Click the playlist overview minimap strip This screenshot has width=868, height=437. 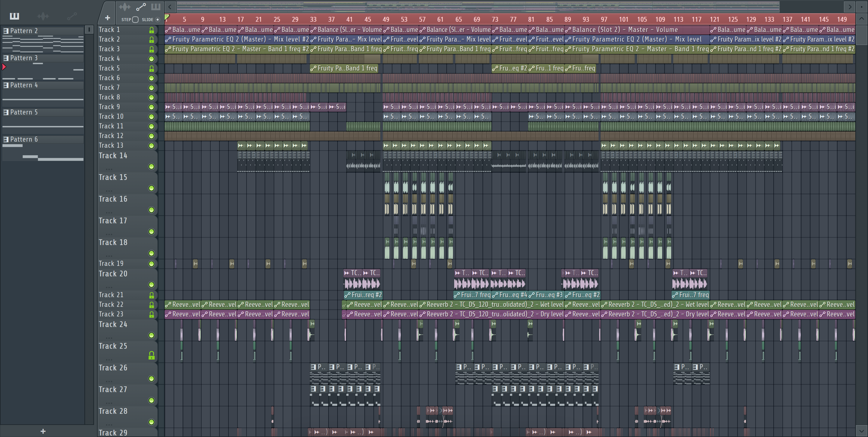[x=478, y=7]
